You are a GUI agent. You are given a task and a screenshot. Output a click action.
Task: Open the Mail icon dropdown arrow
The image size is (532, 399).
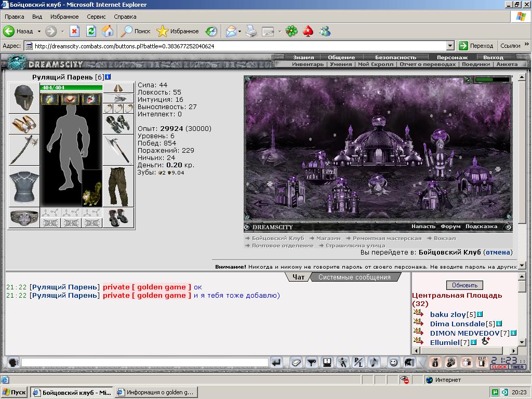tap(240, 31)
